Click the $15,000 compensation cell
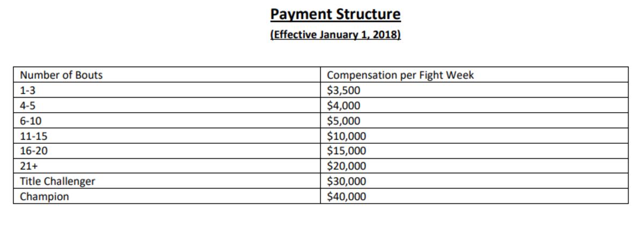Screen dimensions: 644x233 click(x=346, y=151)
